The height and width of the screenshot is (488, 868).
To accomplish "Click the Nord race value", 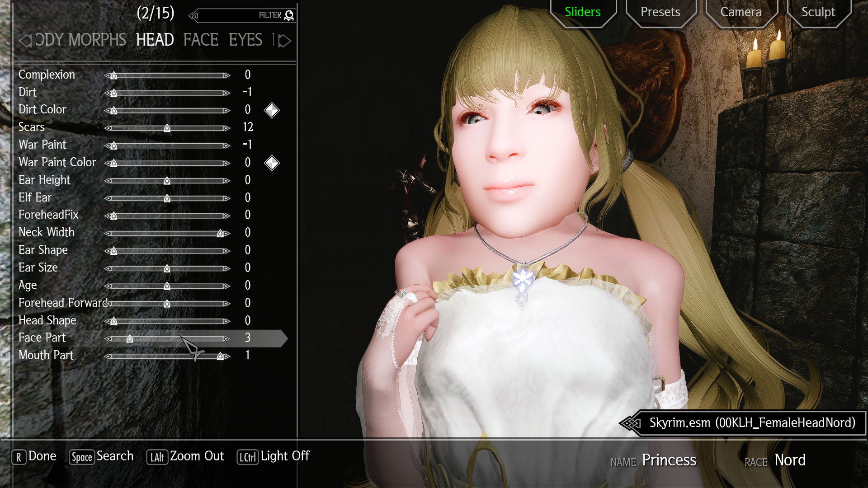I will pyautogui.click(x=790, y=460).
